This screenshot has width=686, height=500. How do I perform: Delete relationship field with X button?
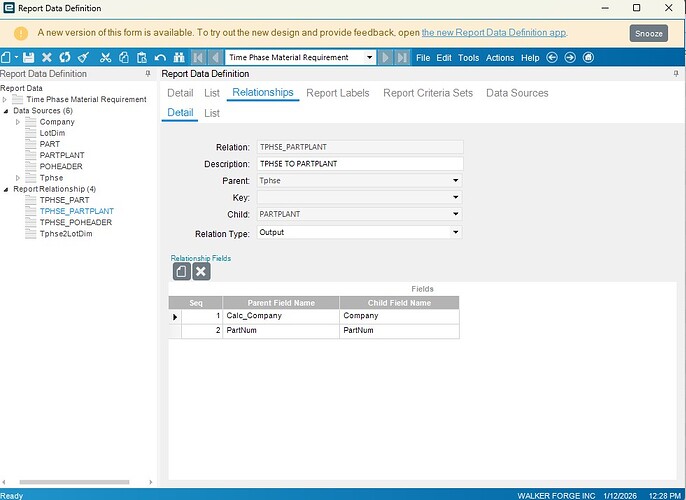pos(201,271)
